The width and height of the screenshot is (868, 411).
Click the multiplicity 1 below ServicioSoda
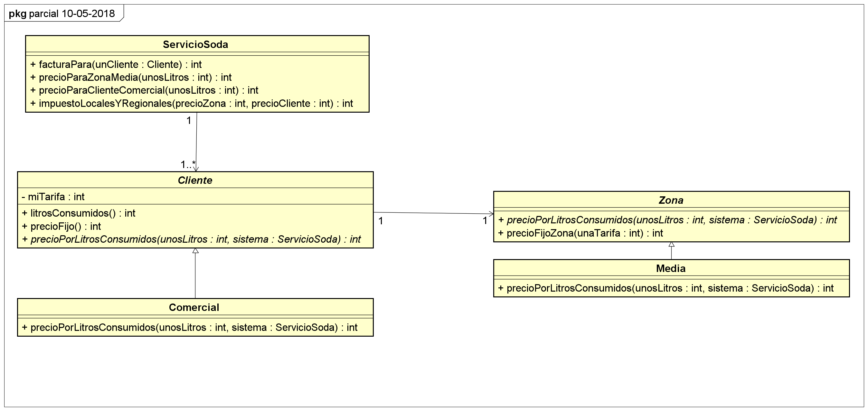tap(189, 120)
